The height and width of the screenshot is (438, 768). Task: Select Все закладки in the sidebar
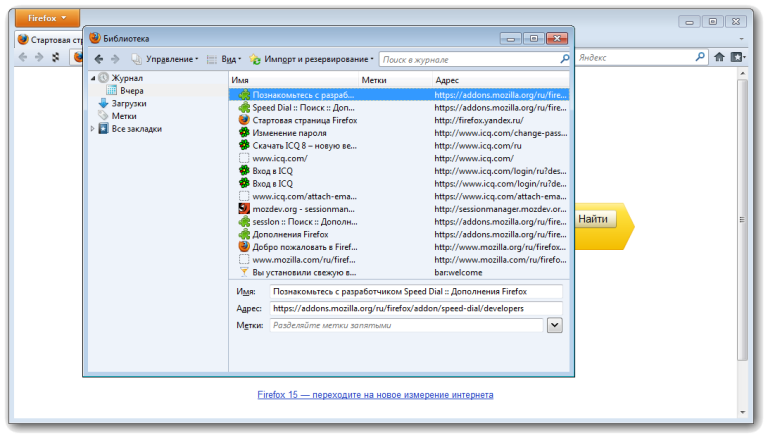click(137, 129)
